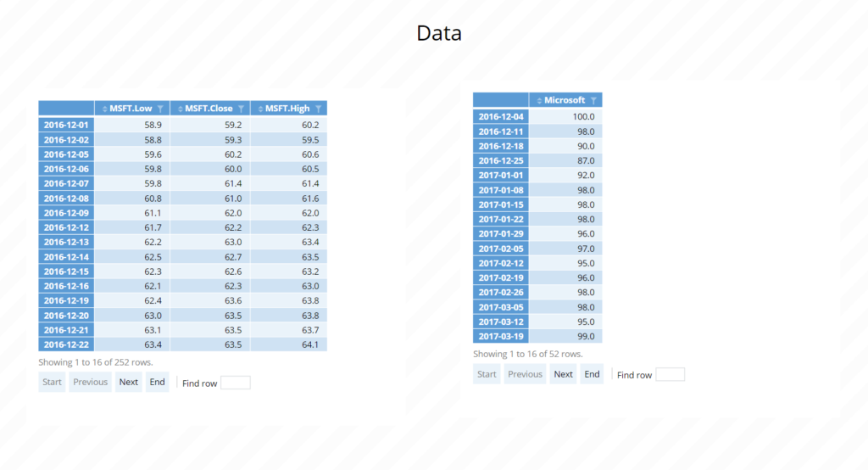Click Start under the 252-row table
The height and width of the screenshot is (470, 868).
52,382
